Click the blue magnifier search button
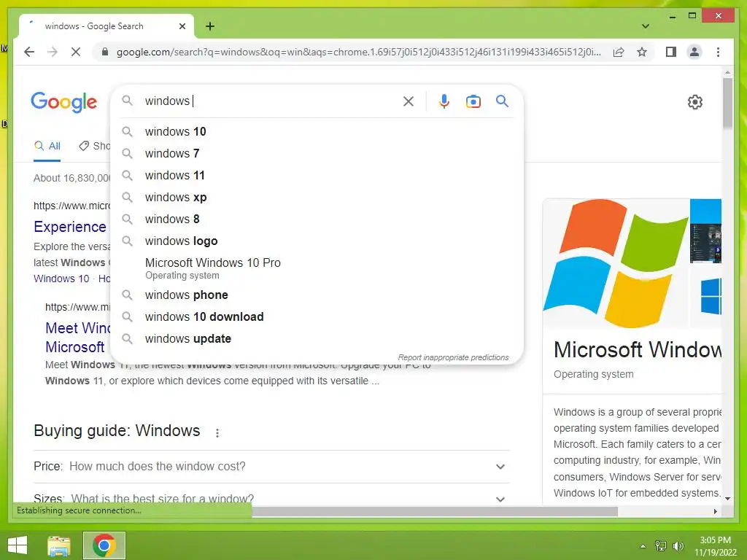747x560 pixels. [x=502, y=101]
